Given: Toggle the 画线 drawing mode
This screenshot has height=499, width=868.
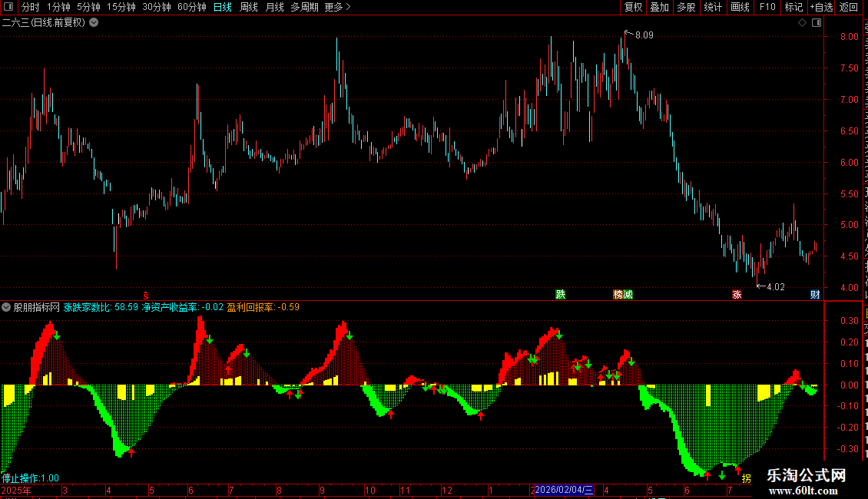Looking at the screenshot, I should click(740, 7).
